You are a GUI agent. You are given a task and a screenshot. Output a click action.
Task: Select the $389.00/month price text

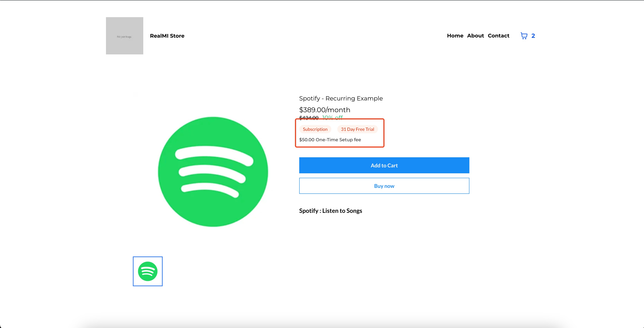(x=324, y=110)
